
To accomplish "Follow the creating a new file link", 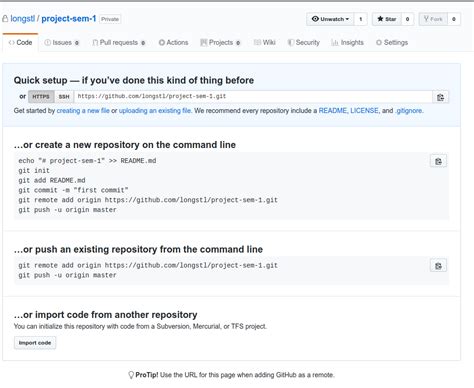I will [83, 111].
